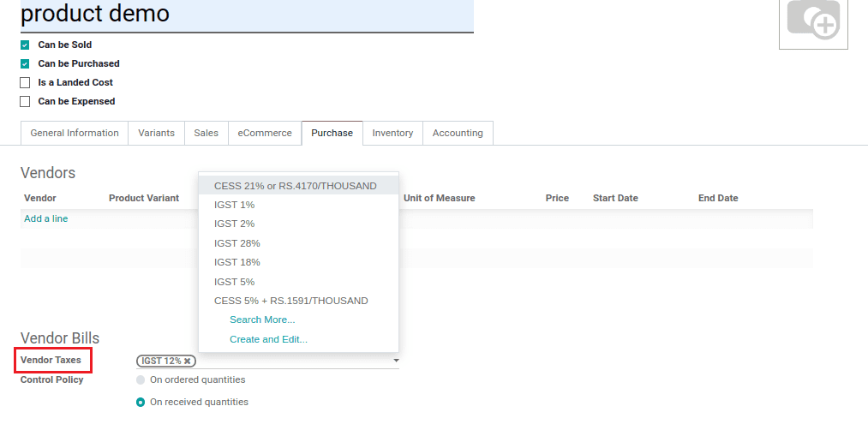Choose IGST 1% from the tax list
This screenshot has height=436, width=868.
tap(298, 205)
